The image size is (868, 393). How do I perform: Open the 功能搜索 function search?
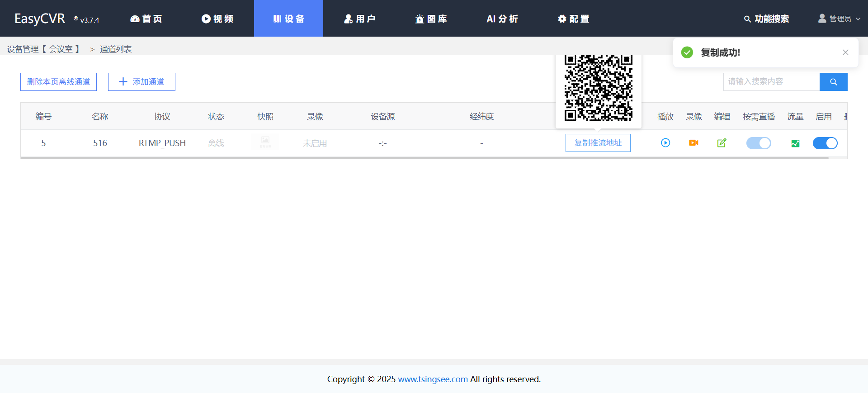click(766, 19)
